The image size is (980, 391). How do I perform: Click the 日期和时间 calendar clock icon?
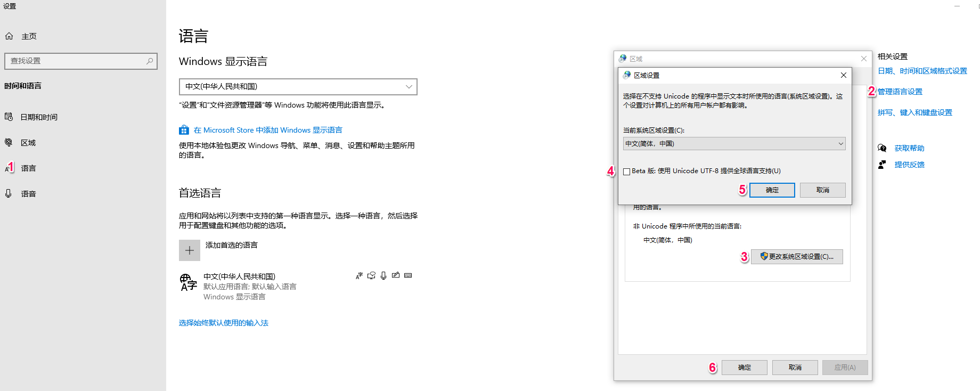pyautogui.click(x=9, y=117)
